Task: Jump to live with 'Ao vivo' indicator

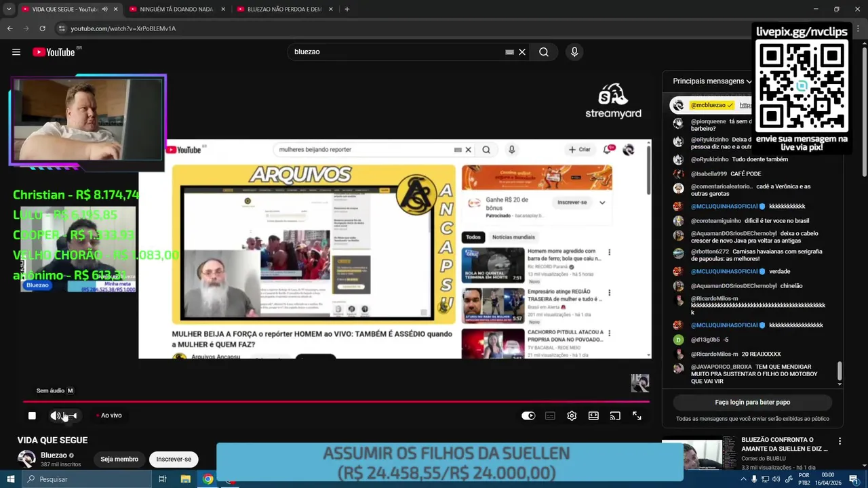Action: point(109,415)
